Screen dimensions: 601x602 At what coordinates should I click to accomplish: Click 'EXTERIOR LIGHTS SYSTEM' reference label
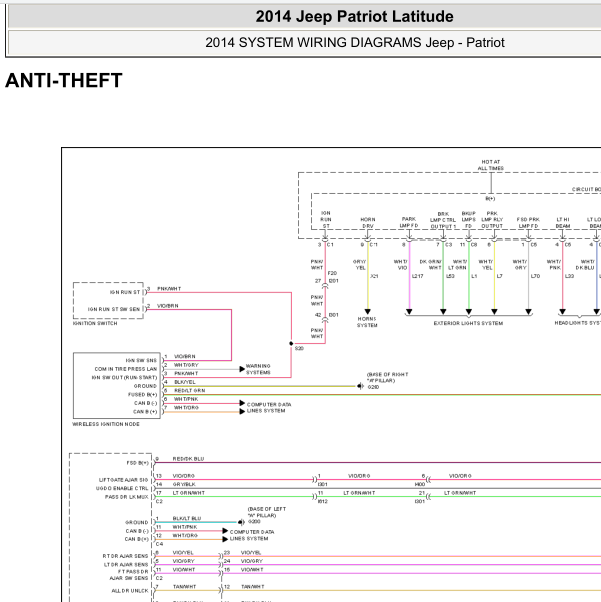(468, 323)
